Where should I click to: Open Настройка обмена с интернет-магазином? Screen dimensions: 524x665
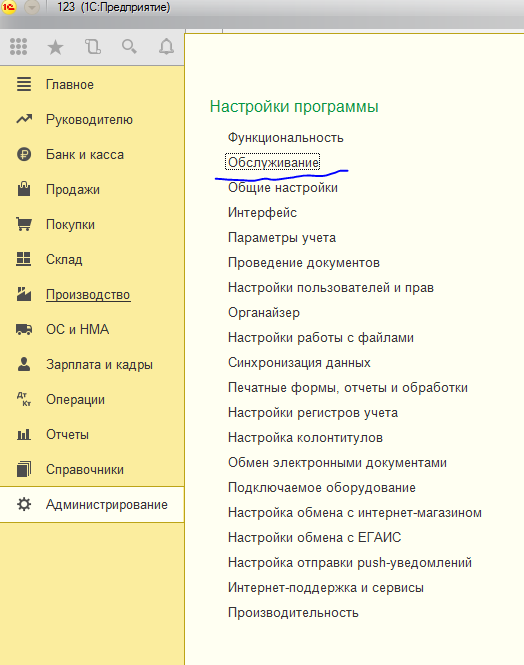355,512
